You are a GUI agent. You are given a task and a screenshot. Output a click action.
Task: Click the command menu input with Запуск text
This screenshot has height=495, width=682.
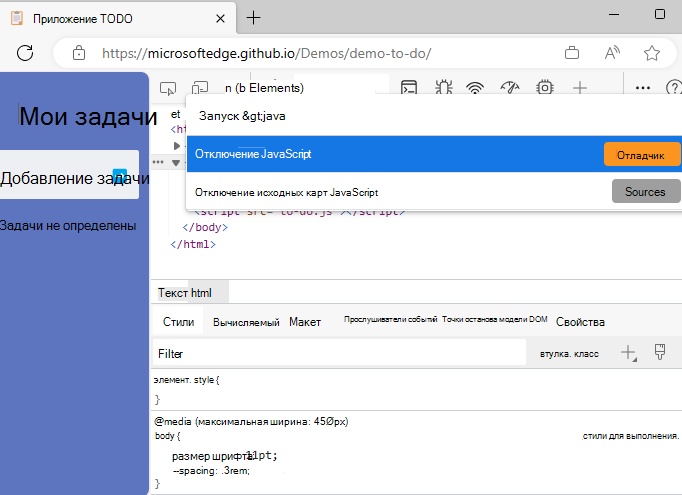[x=434, y=116]
